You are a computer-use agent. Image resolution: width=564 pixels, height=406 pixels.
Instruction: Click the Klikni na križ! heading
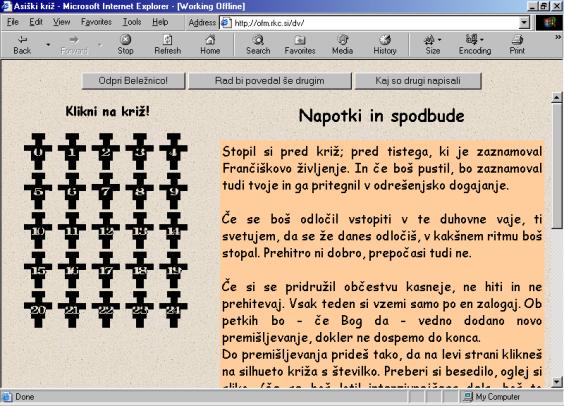point(107,111)
